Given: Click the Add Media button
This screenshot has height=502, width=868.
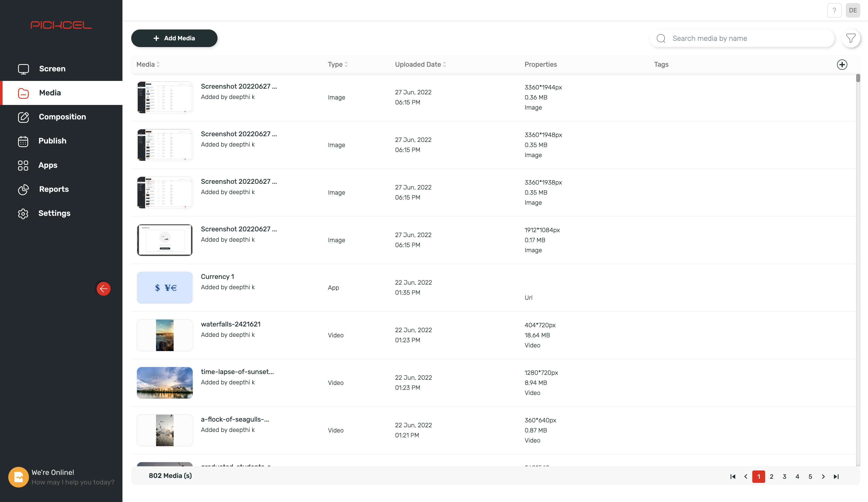Looking at the screenshot, I should click(174, 38).
